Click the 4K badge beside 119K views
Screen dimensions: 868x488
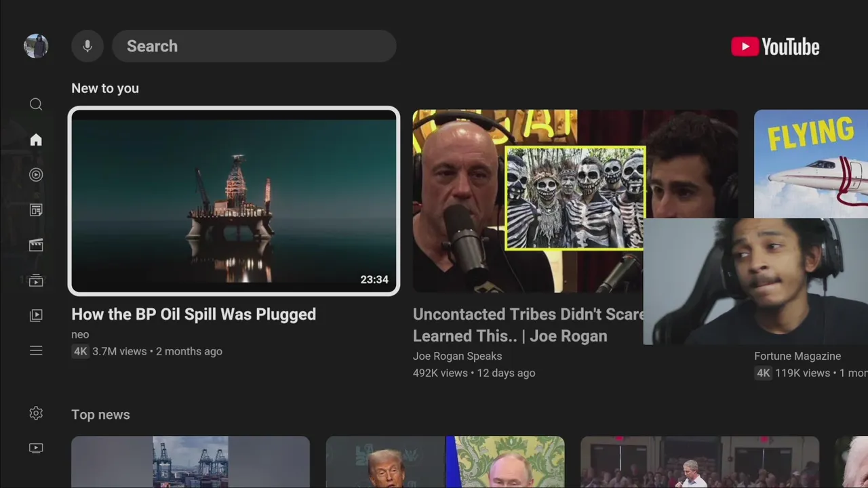[763, 373]
